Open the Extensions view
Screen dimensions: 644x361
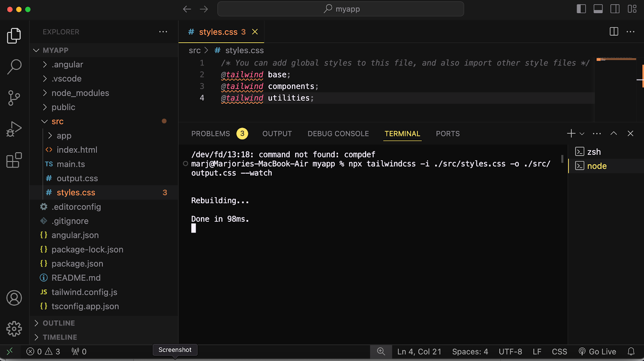[14, 160]
